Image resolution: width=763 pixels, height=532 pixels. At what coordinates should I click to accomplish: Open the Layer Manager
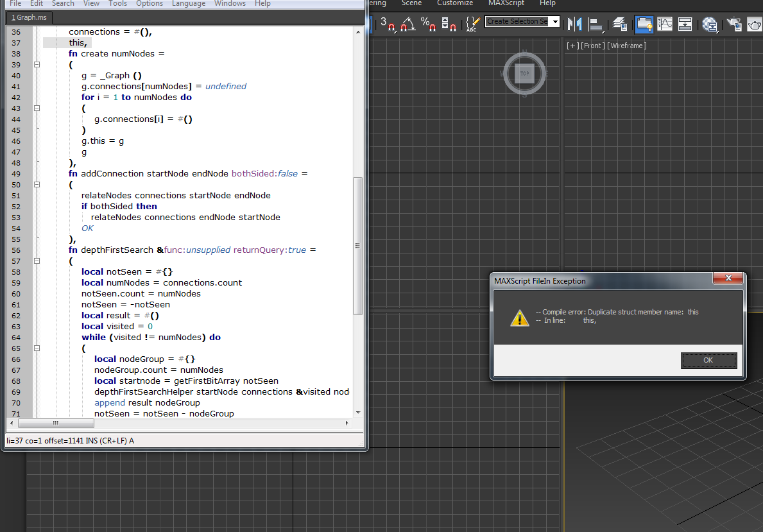point(619,23)
